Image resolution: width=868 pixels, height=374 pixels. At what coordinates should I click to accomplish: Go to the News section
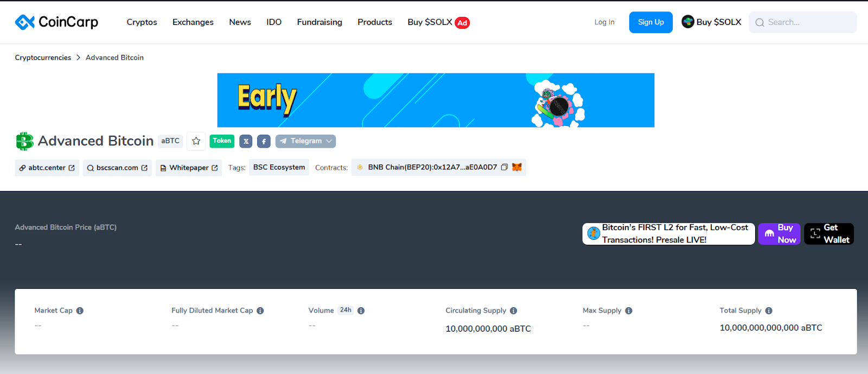point(240,22)
